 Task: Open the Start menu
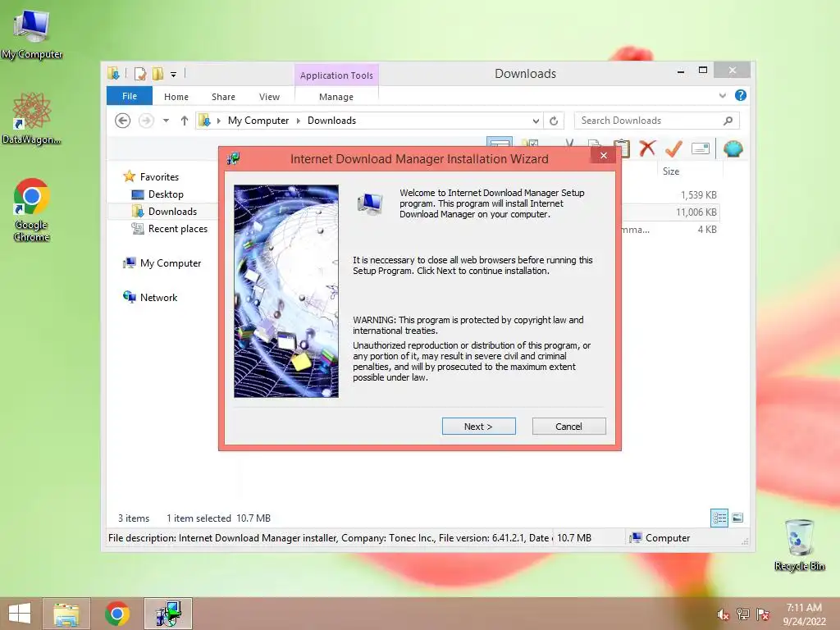point(20,614)
